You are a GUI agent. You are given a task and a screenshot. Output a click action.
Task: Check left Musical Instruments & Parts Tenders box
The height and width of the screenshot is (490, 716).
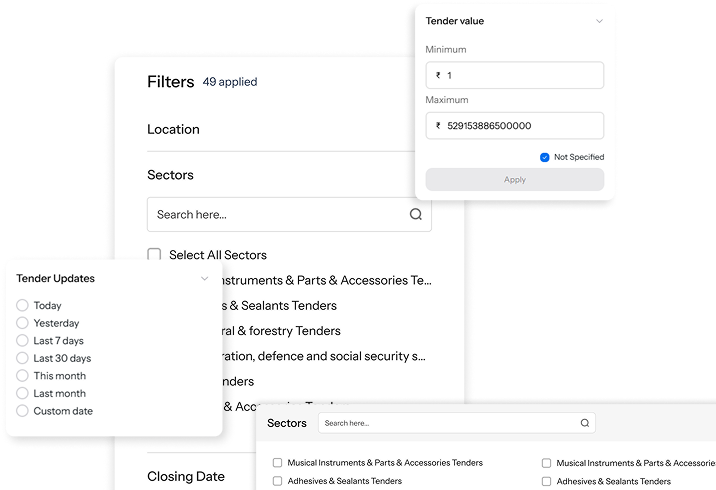tap(278, 463)
